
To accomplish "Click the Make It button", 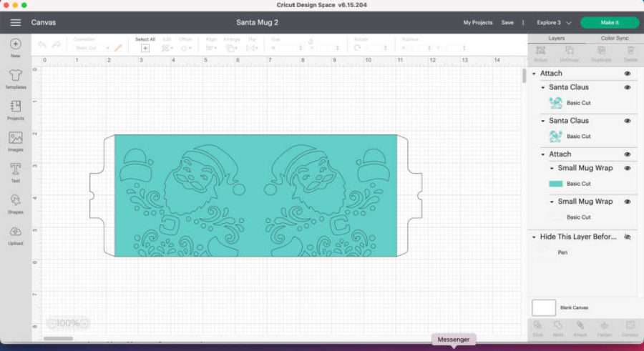I will tap(610, 23).
